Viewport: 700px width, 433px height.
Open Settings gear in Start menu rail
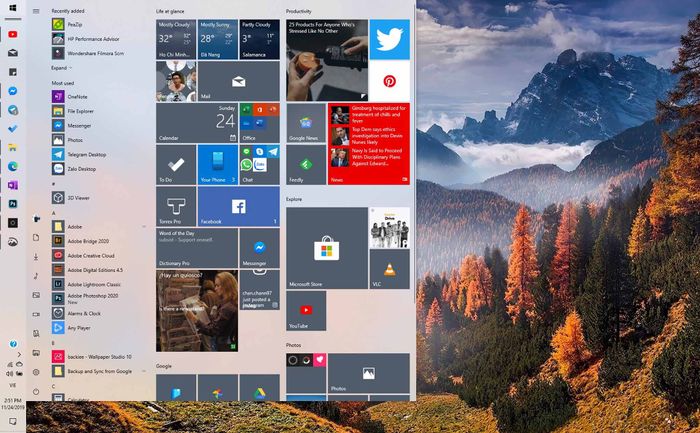pyautogui.click(x=36, y=372)
